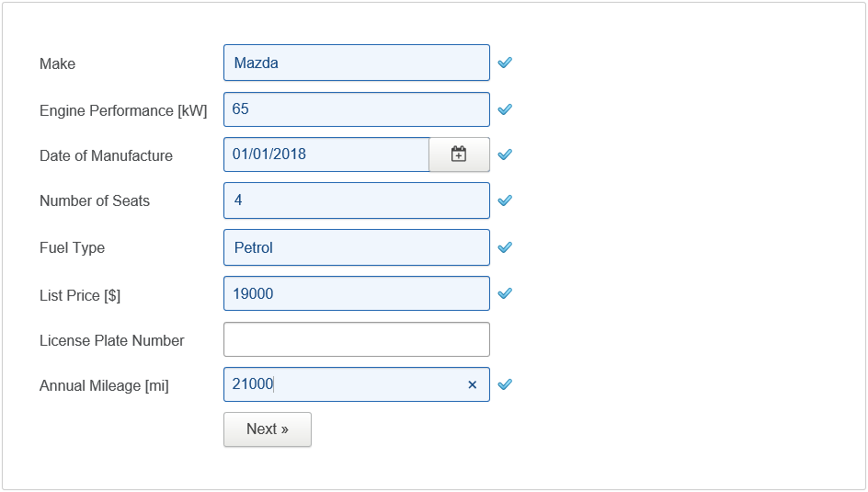Open the Make dropdown showing Mazda

[x=356, y=63]
